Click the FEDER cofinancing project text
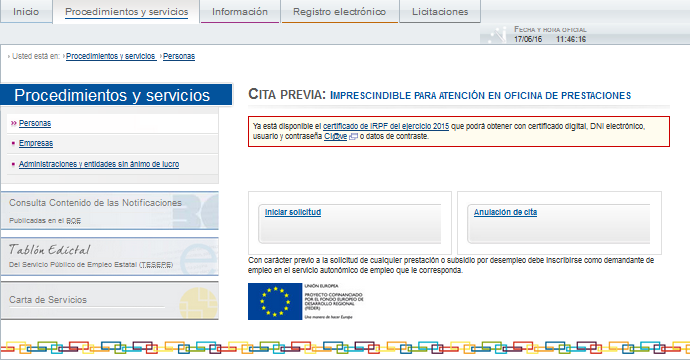Image resolution: width=690 pixels, height=360 pixels. click(x=334, y=301)
